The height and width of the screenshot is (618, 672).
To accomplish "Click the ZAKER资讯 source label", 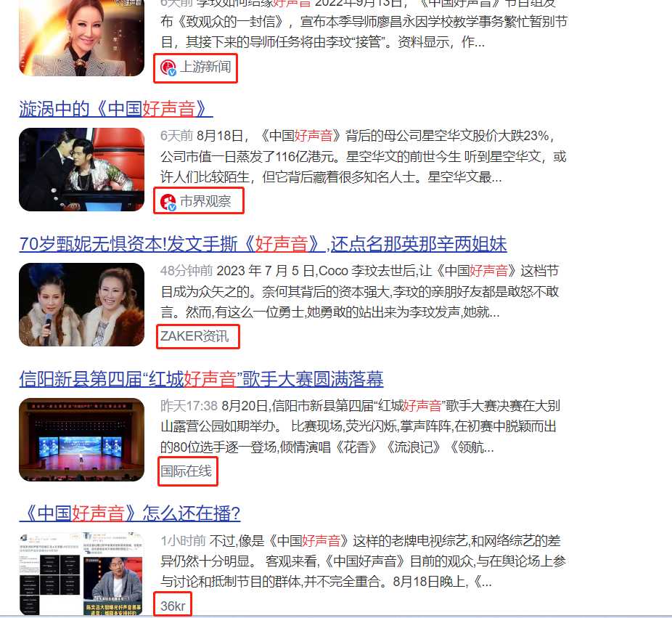I will click(197, 336).
